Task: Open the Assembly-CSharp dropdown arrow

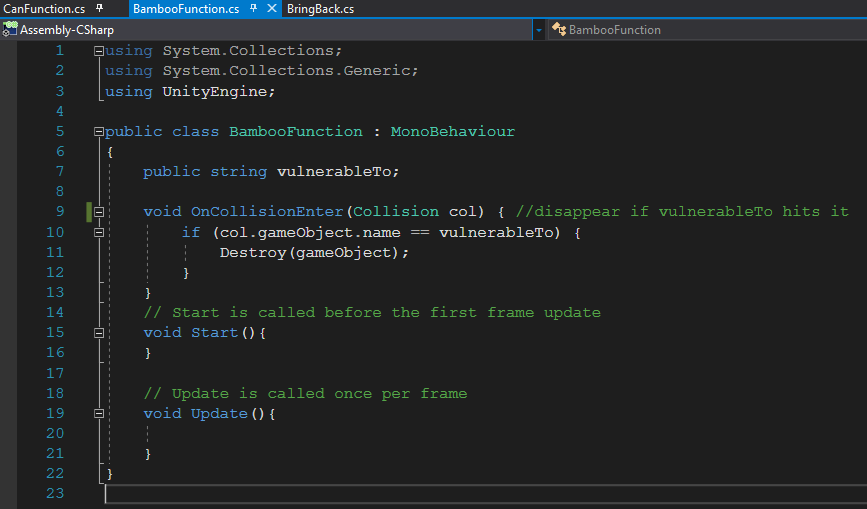Action: (x=539, y=30)
